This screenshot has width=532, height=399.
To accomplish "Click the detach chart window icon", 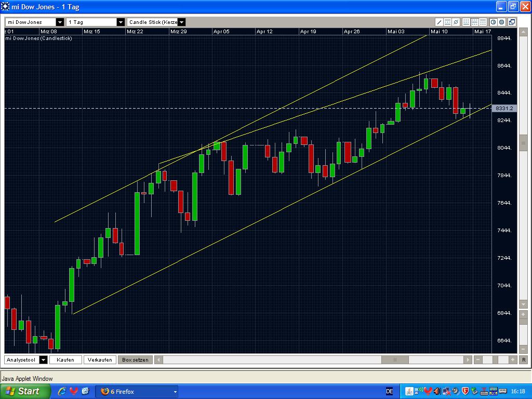I will pos(512,22).
